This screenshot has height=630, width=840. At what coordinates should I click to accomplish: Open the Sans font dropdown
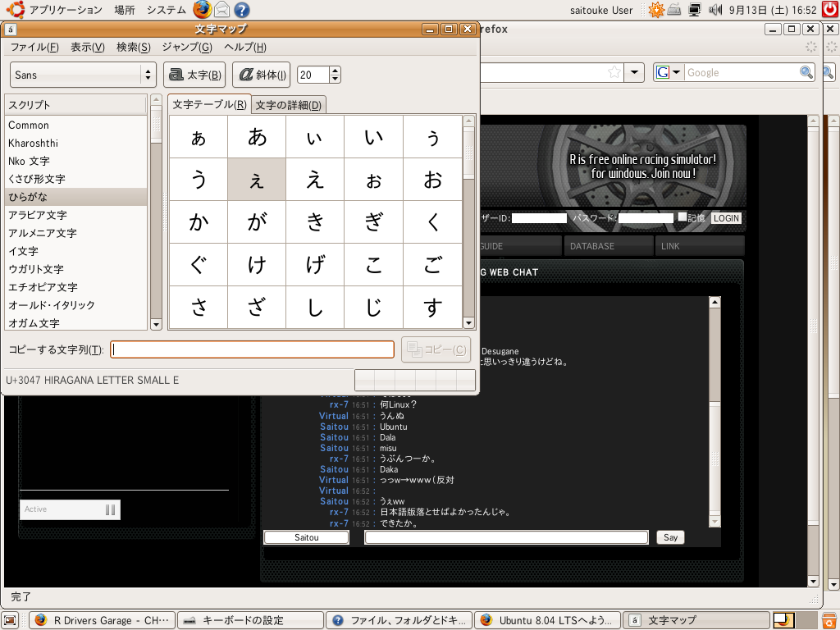point(83,75)
